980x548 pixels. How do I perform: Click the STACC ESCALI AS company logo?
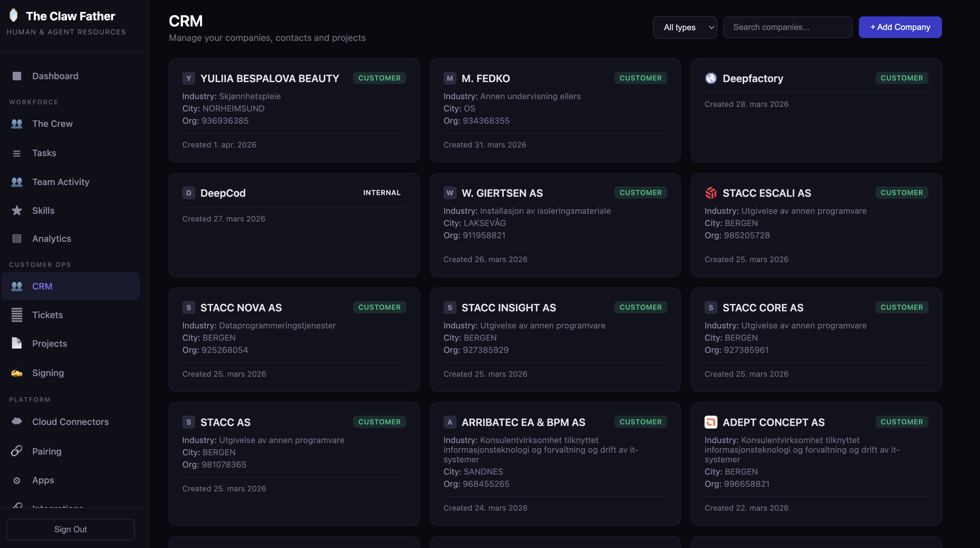point(711,193)
